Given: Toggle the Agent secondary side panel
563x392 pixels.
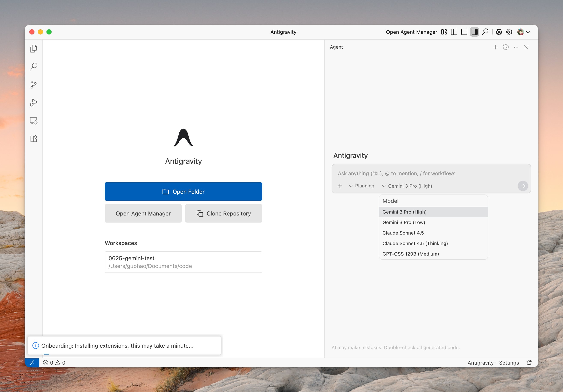Looking at the screenshot, I should tap(474, 32).
